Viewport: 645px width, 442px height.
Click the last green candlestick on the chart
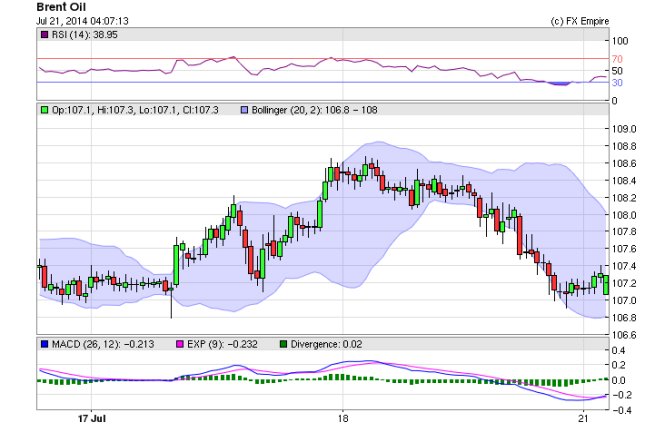pos(606,285)
